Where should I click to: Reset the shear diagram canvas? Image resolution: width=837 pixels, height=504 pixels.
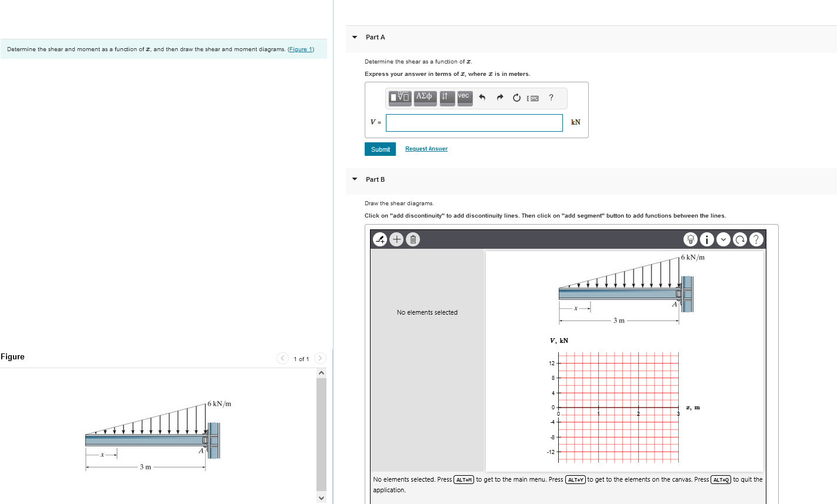(740, 239)
